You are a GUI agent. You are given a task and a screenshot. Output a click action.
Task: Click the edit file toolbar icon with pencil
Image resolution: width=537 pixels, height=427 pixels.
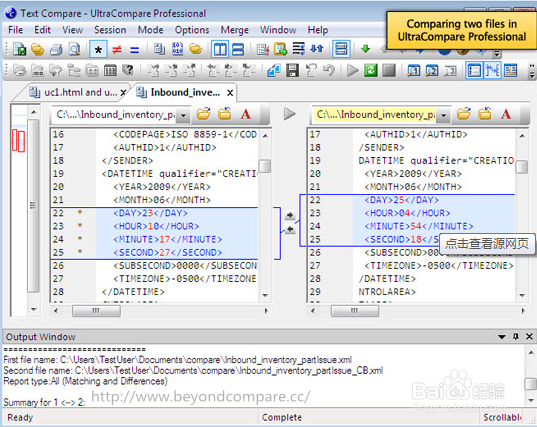click(263, 50)
